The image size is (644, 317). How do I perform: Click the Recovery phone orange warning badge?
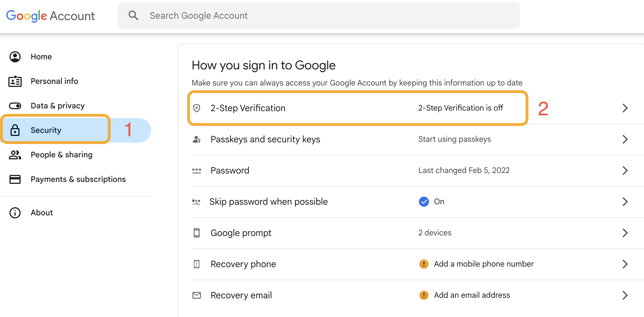click(424, 264)
